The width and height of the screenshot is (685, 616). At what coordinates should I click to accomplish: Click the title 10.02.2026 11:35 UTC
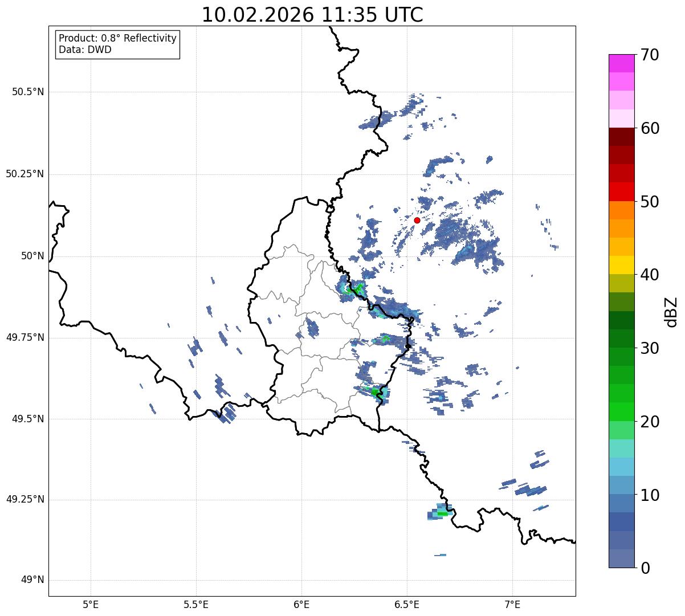tap(312, 15)
